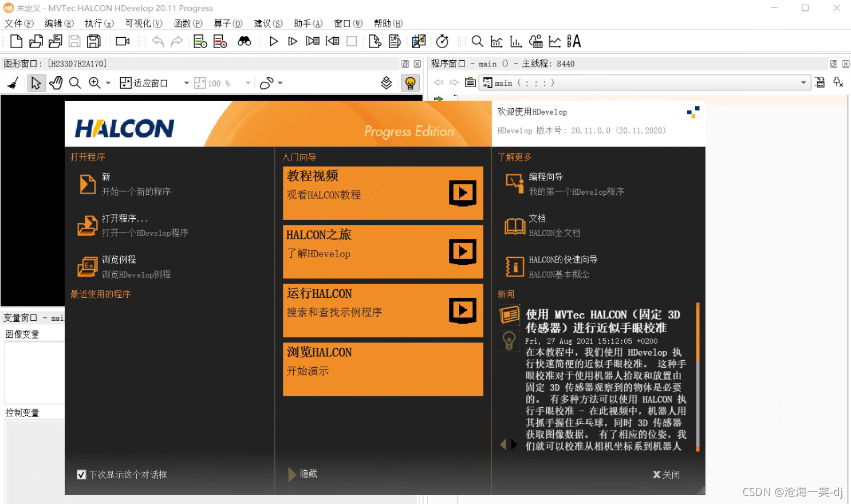Click the stop execution square icon
851x504 pixels.
[x=352, y=41]
